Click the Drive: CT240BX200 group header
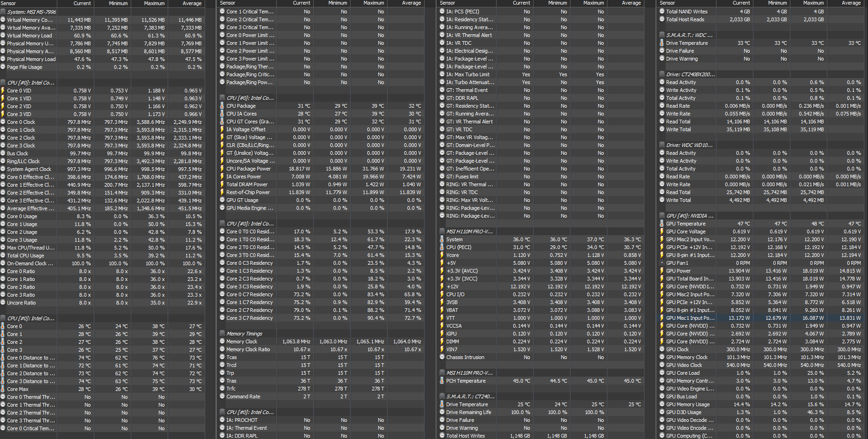868x439 pixels. point(762,74)
